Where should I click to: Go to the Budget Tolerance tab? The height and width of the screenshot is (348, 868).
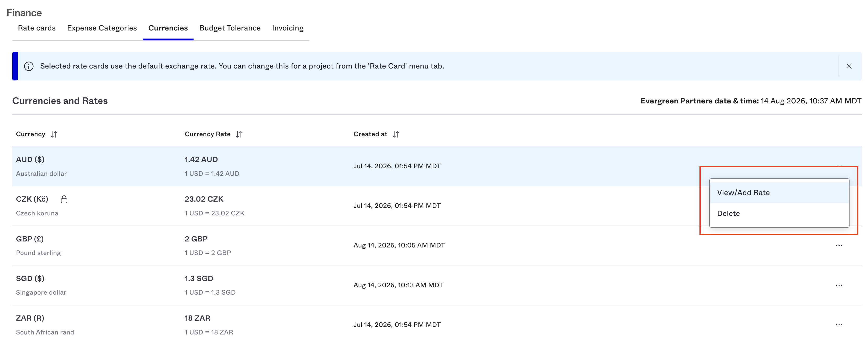pos(230,28)
